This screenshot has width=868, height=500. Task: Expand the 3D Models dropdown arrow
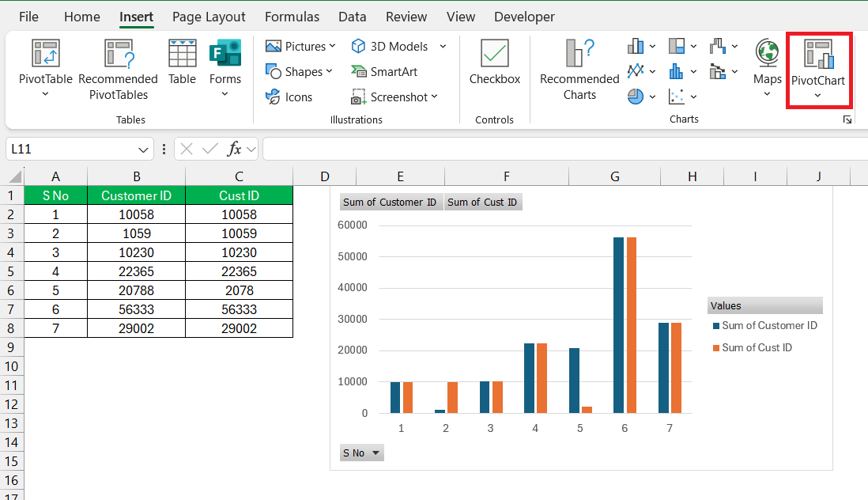[443, 47]
